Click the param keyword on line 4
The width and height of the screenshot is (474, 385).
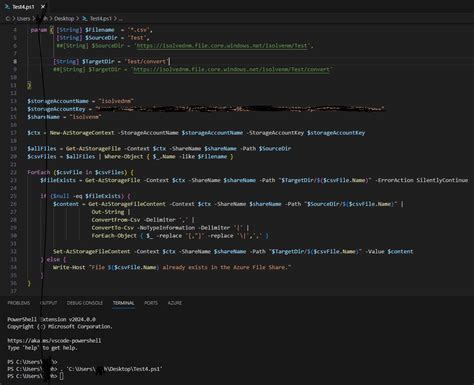click(39, 30)
